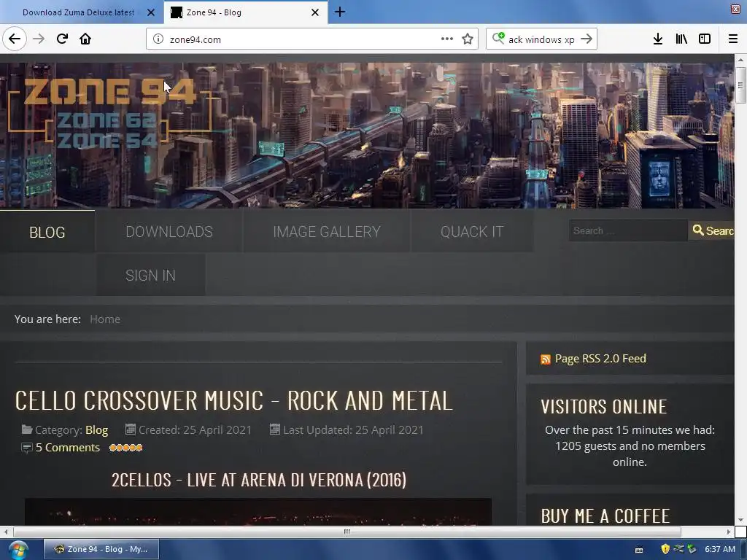The image size is (747, 560).
Task: Open the QUACK IT menu item
Action: pyautogui.click(x=472, y=231)
